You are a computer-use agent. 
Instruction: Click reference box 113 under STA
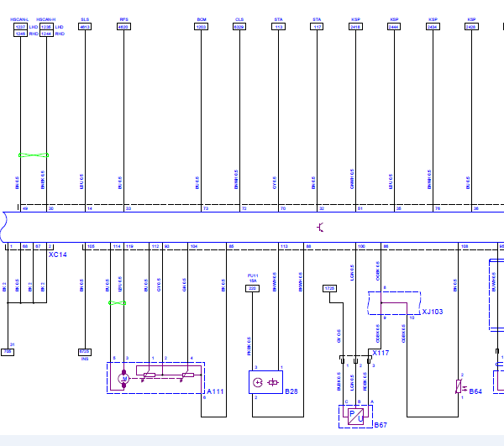point(278,27)
